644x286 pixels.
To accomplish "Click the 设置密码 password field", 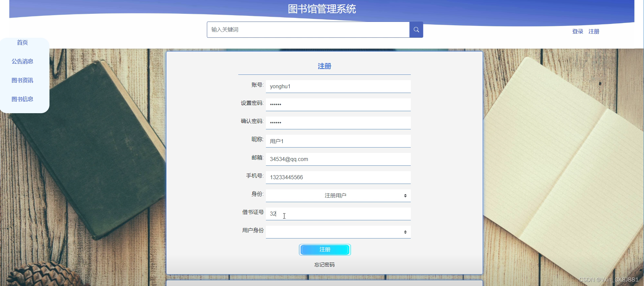I will click(338, 104).
